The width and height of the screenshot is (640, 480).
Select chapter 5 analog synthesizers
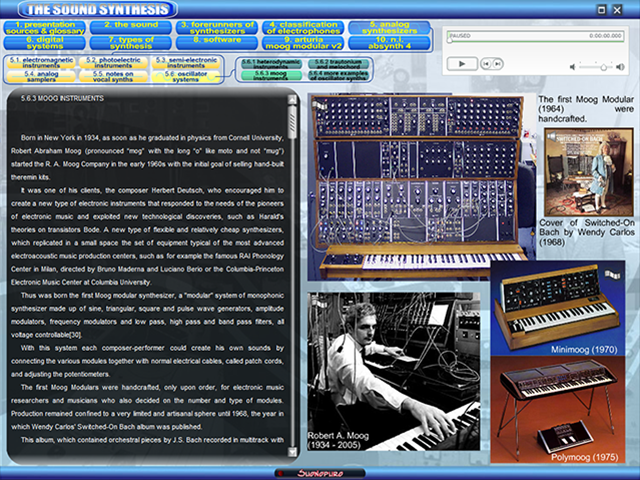pyautogui.click(x=389, y=28)
